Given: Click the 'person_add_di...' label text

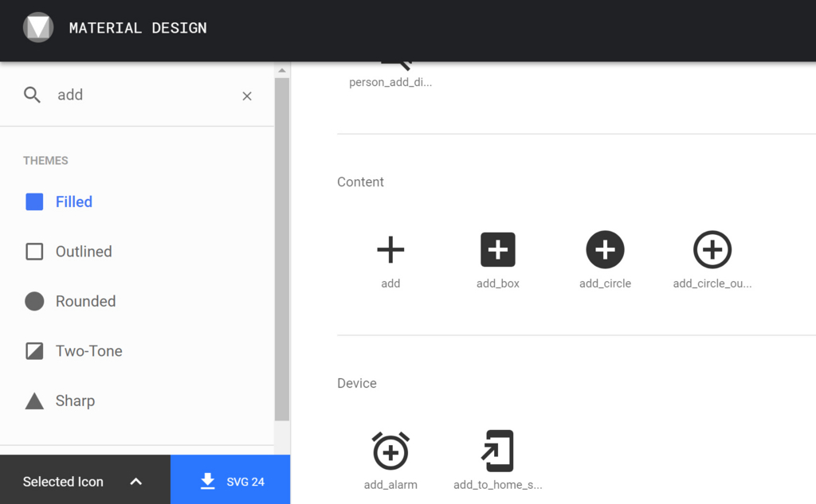Looking at the screenshot, I should coord(390,82).
